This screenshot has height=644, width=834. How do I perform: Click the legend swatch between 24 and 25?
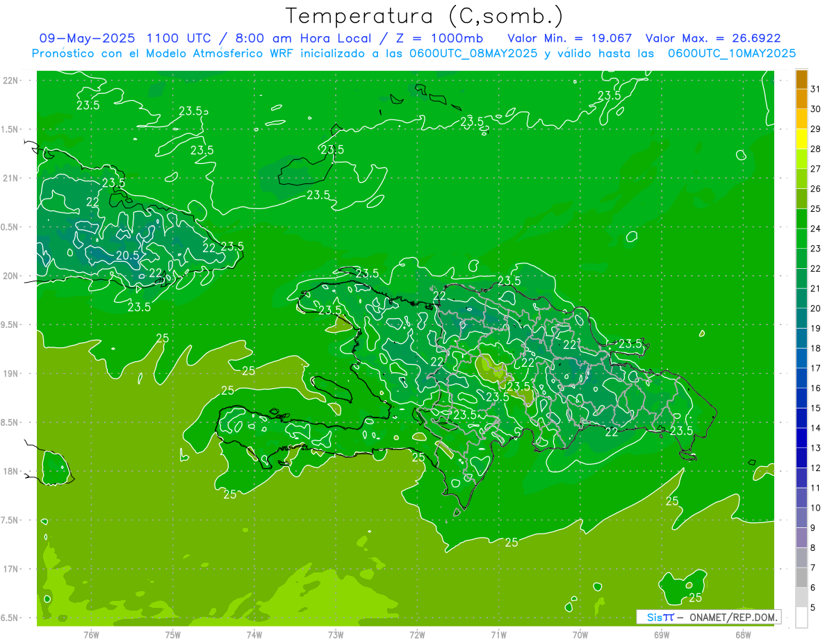coord(801,218)
